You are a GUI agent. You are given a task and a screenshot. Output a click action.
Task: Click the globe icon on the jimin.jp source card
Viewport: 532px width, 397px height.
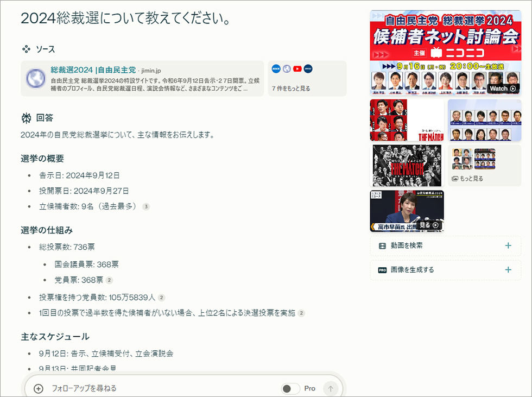tap(36, 78)
